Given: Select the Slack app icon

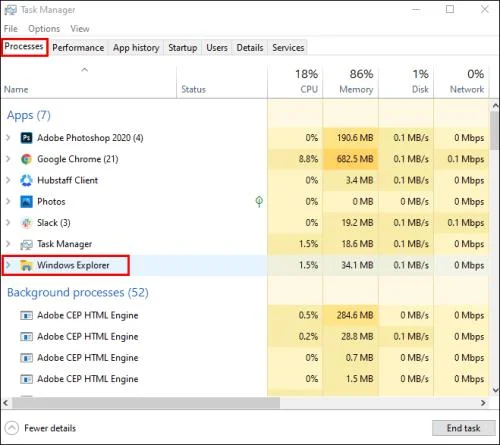Looking at the screenshot, I should [26, 223].
